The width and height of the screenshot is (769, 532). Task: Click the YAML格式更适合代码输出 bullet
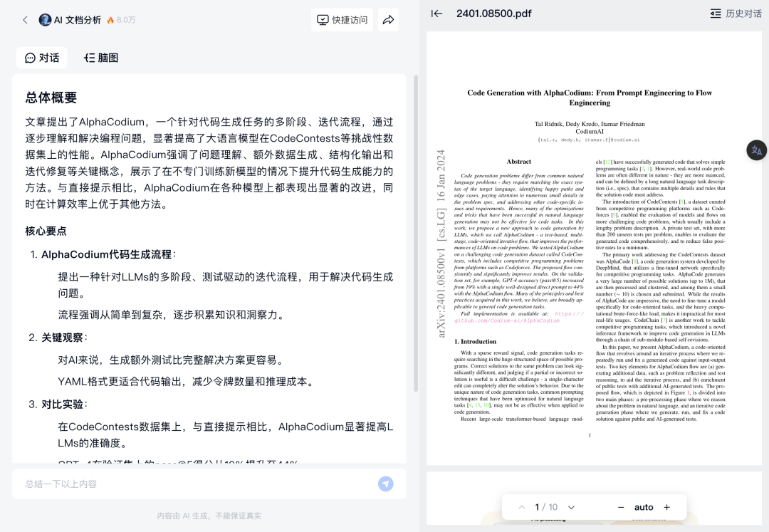pyautogui.click(x=187, y=382)
